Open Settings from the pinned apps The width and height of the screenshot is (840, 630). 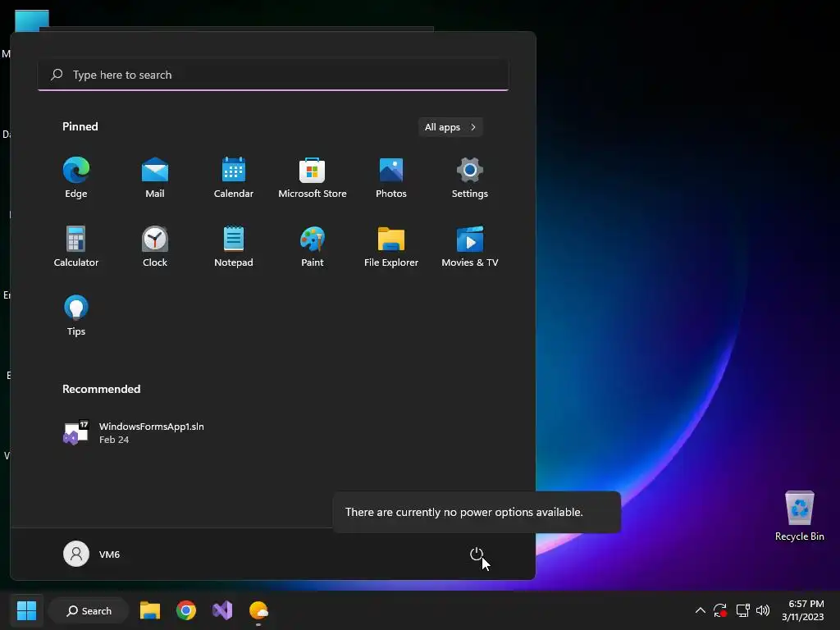pos(470,177)
